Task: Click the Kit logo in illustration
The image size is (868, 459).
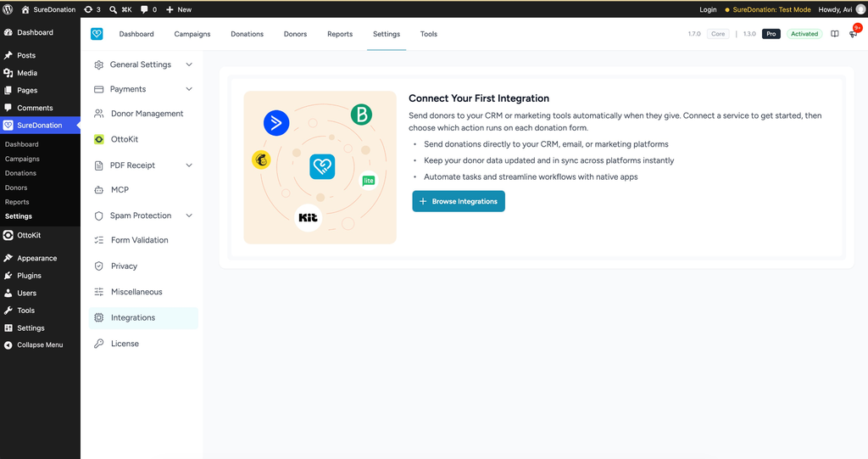Action: (308, 217)
